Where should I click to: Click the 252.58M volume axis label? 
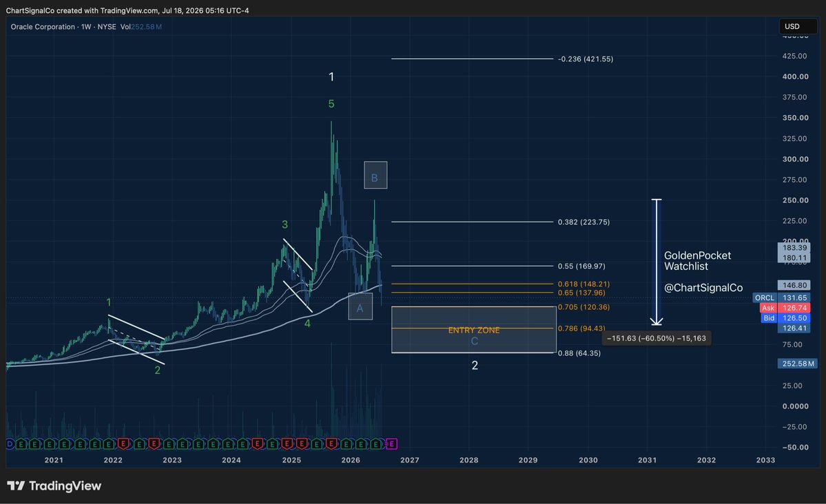[798, 364]
